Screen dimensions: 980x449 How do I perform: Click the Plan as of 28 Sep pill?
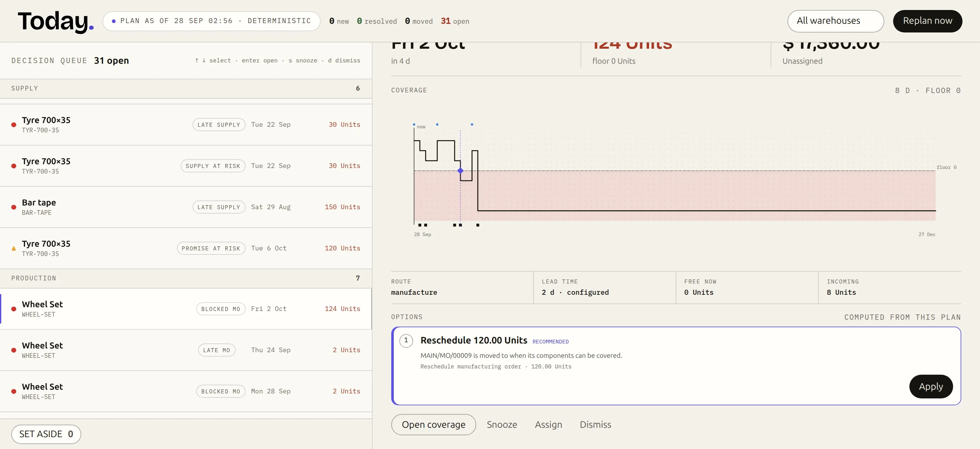click(211, 21)
